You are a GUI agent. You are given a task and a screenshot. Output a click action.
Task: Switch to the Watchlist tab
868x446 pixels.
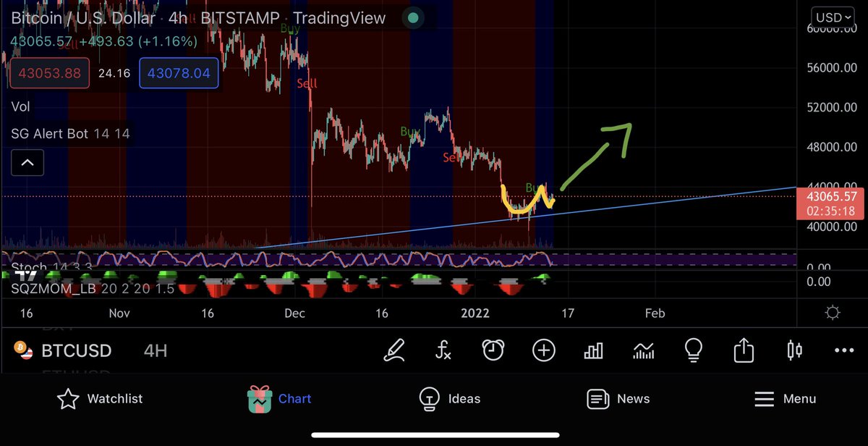(100, 398)
